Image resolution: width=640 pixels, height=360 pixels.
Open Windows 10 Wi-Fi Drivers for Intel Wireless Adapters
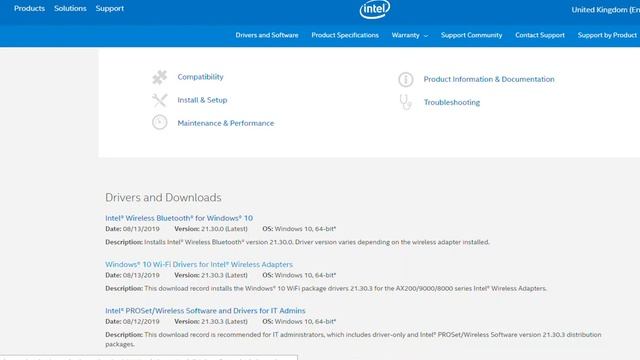199,264
